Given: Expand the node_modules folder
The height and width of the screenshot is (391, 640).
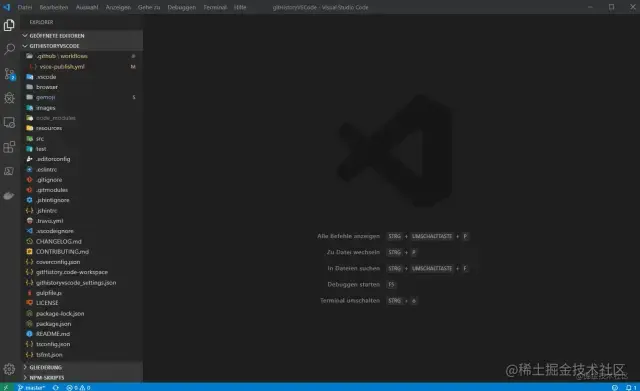Looking at the screenshot, I should pos(82,118).
